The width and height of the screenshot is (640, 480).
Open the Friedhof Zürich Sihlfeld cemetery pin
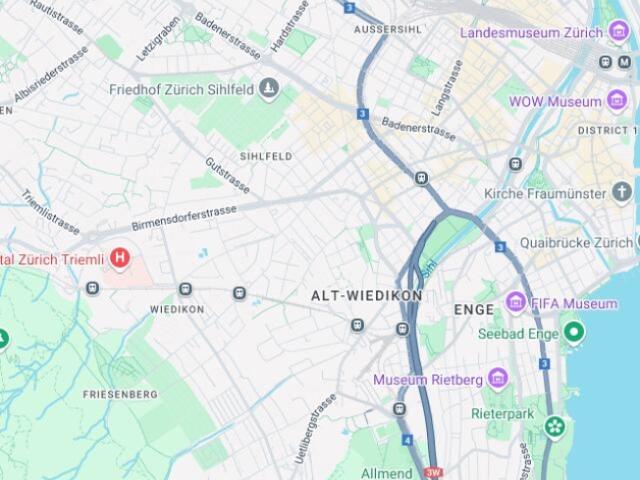coord(269,88)
